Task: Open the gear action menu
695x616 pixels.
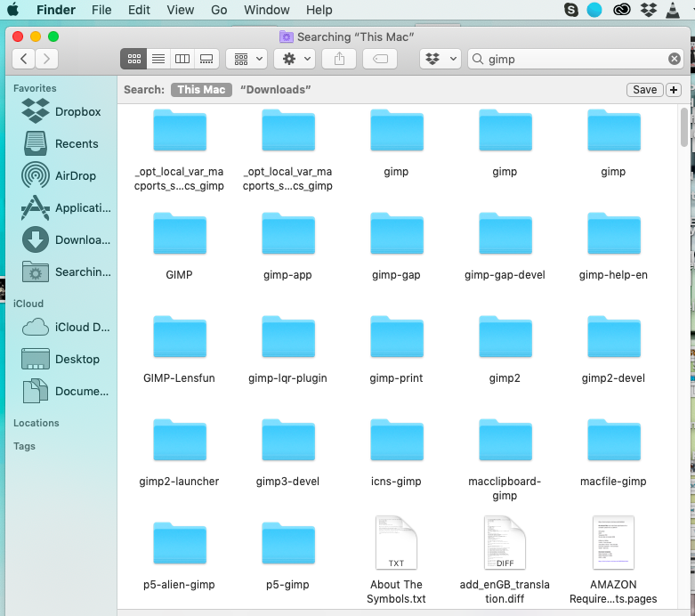Action: 295,59
